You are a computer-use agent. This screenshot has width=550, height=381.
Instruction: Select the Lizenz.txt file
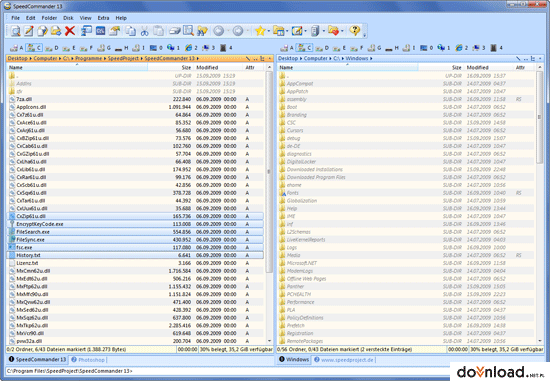point(135,263)
